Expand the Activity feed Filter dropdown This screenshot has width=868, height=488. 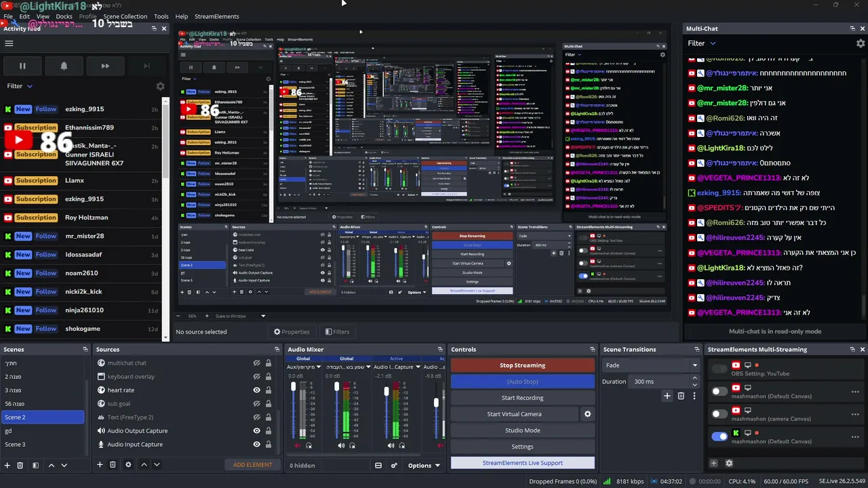pos(20,86)
